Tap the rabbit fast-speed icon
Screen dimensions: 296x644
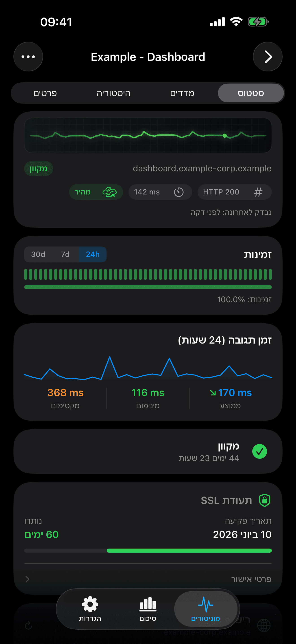click(110, 192)
